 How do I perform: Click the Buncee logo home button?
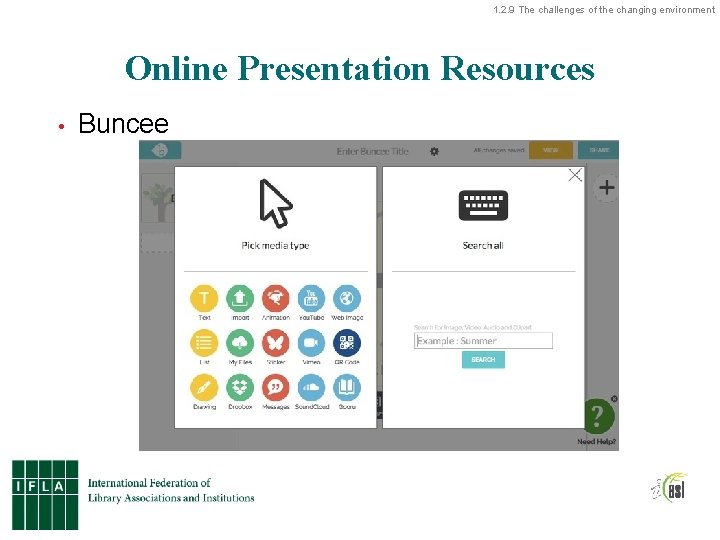[x=160, y=150]
